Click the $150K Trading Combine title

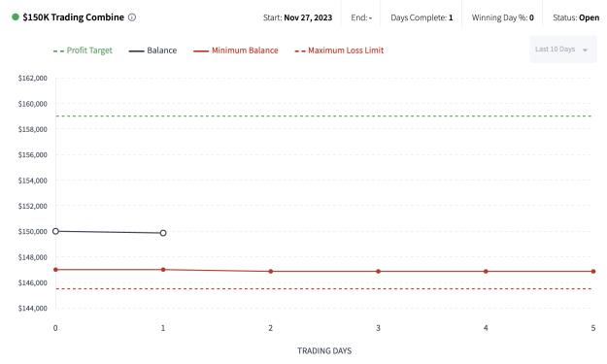coord(73,17)
